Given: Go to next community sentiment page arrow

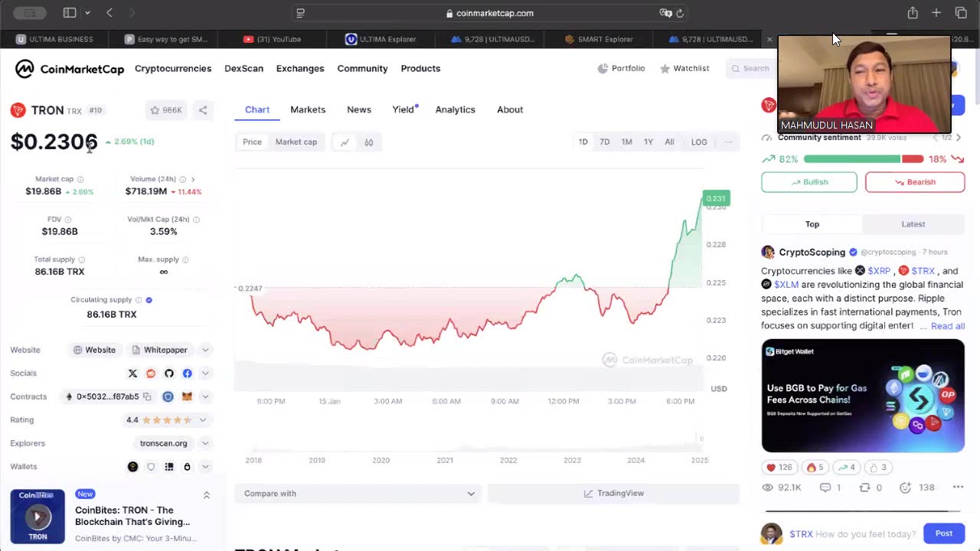Looking at the screenshot, I should [959, 138].
